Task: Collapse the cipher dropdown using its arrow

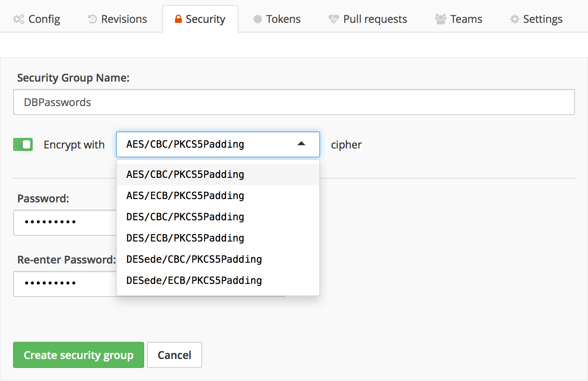Action: coord(301,144)
